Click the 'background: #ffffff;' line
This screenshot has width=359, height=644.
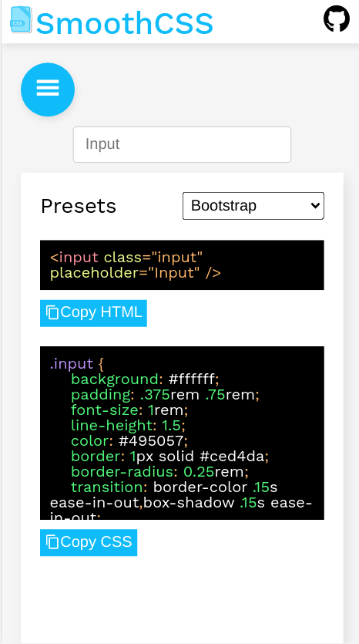tap(146, 379)
